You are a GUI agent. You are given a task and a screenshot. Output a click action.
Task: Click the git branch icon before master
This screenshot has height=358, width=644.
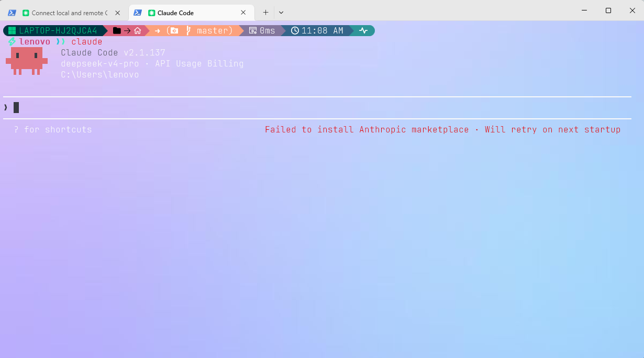(188, 31)
